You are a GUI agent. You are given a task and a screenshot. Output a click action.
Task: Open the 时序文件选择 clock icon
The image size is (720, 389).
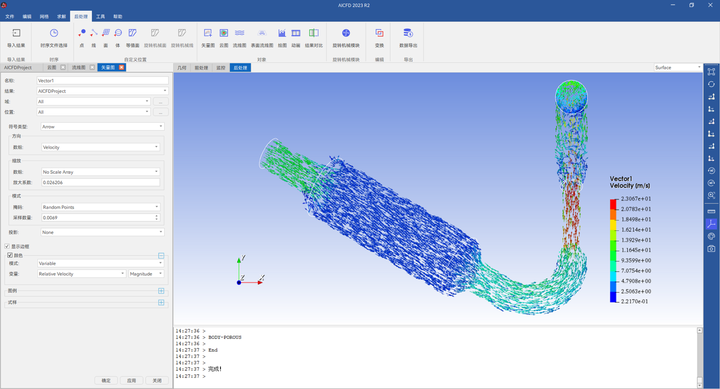click(54, 33)
